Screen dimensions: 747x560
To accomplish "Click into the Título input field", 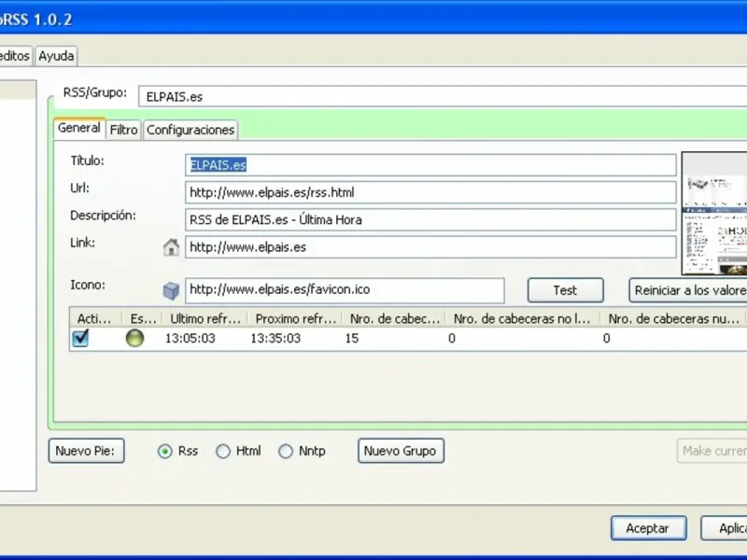I will coord(430,165).
